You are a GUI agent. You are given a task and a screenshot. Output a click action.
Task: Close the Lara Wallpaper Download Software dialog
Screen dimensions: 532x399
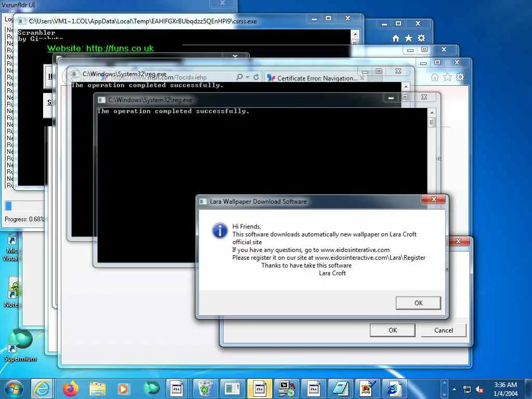click(433, 199)
